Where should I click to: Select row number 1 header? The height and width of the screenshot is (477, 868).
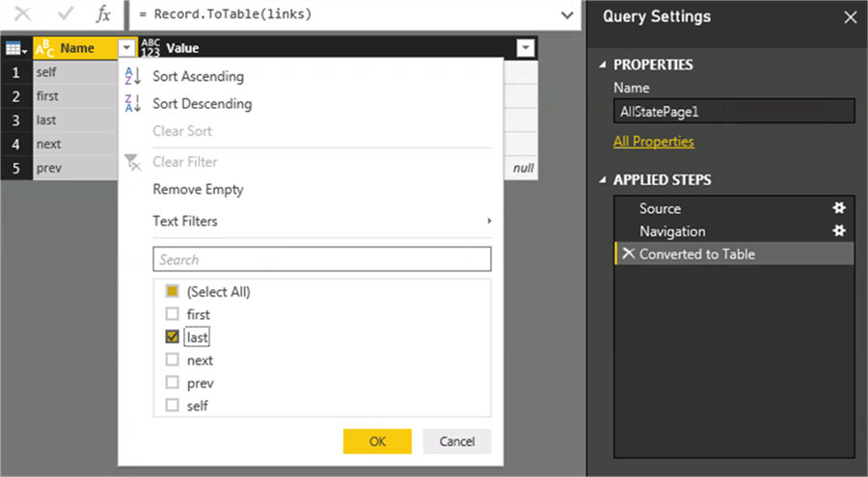(16, 72)
